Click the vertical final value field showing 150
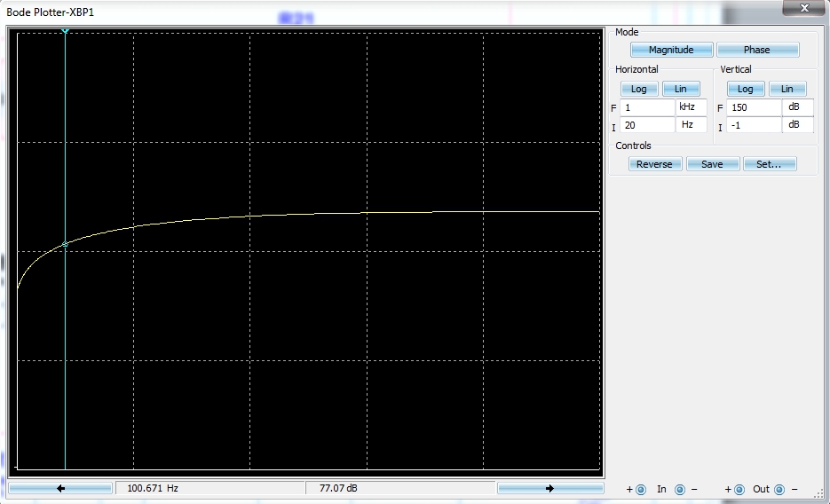This screenshot has height=504, width=830. 754,107
